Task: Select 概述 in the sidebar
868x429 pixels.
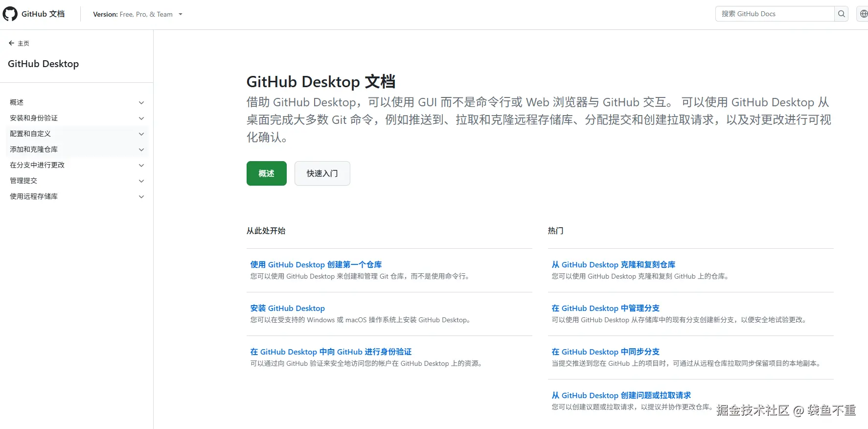Action: point(17,102)
